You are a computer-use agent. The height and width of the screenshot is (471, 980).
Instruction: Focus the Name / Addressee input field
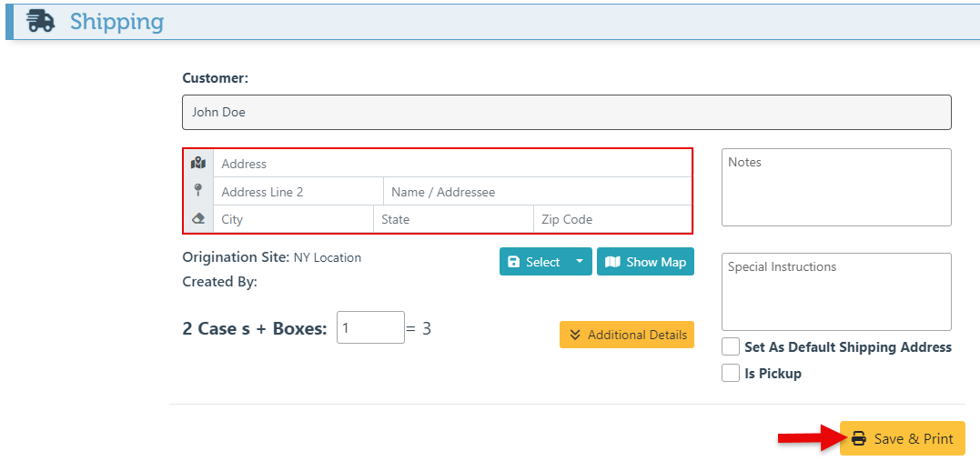537,192
